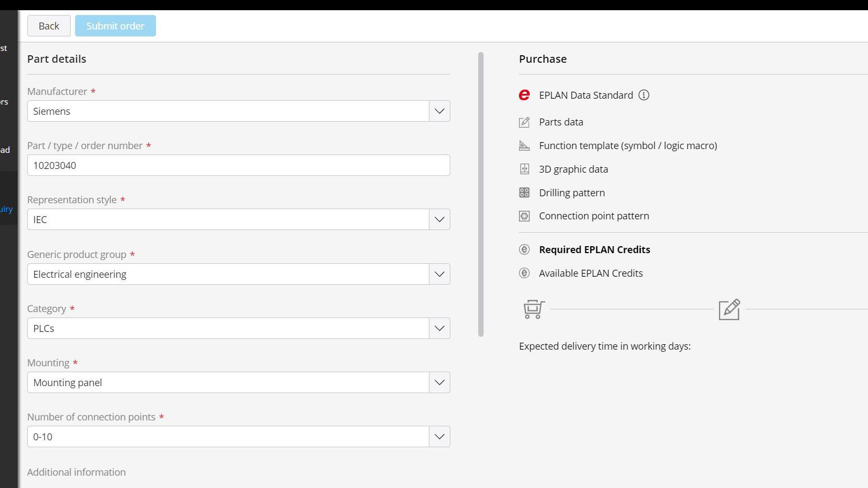Click the Mounting panel field

(228, 382)
